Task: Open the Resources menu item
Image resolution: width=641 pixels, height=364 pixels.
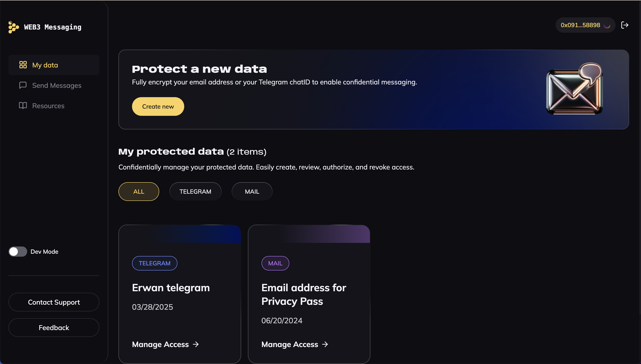Action: [x=48, y=106]
